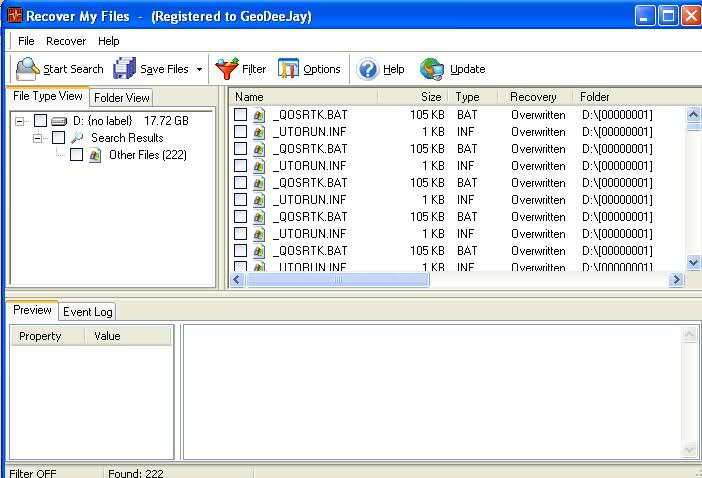
Task: Open the Options toolbar icon
Action: (x=288, y=69)
